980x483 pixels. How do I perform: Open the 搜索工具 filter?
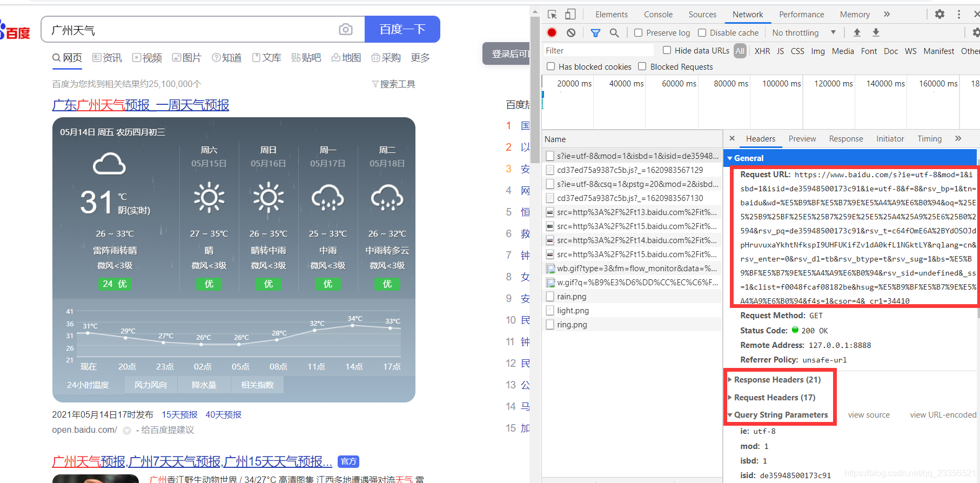(x=394, y=84)
